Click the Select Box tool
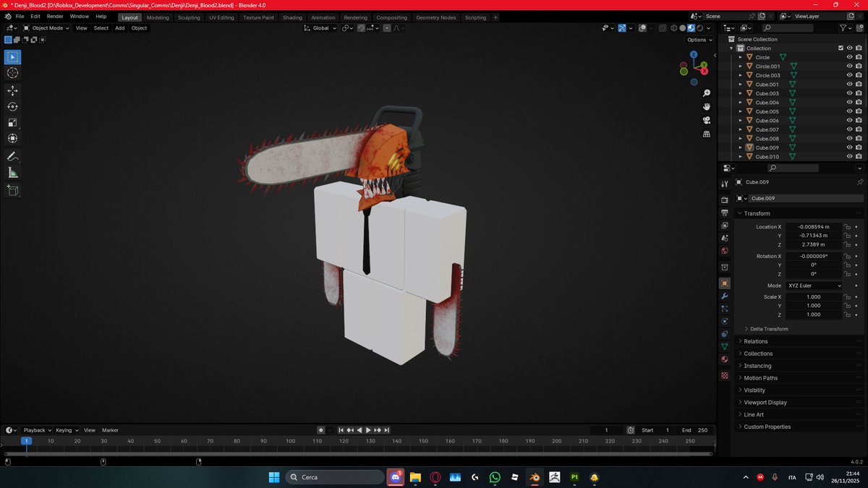 pos(12,57)
